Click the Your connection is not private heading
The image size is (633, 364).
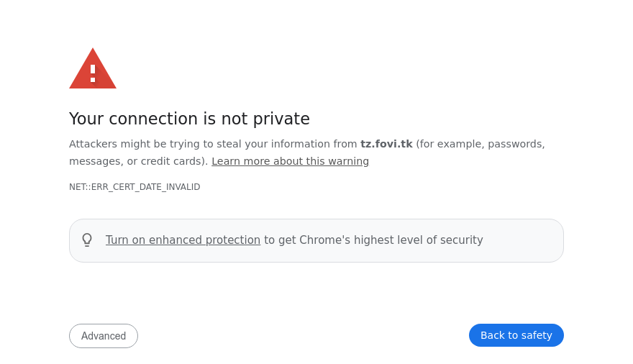(189, 119)
